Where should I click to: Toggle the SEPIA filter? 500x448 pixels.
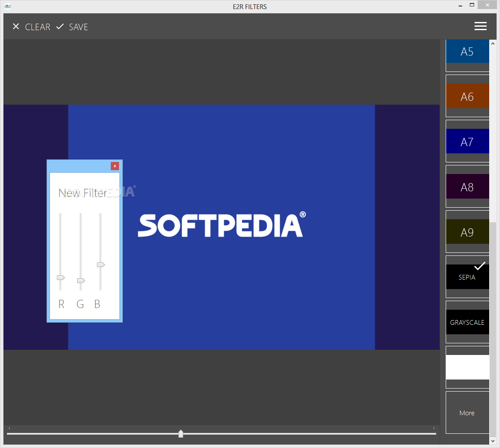[x=467, y=277]
